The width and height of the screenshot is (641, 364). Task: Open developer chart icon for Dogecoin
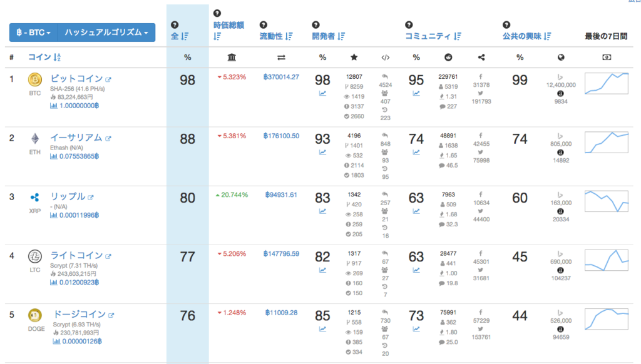coord(322,329)
